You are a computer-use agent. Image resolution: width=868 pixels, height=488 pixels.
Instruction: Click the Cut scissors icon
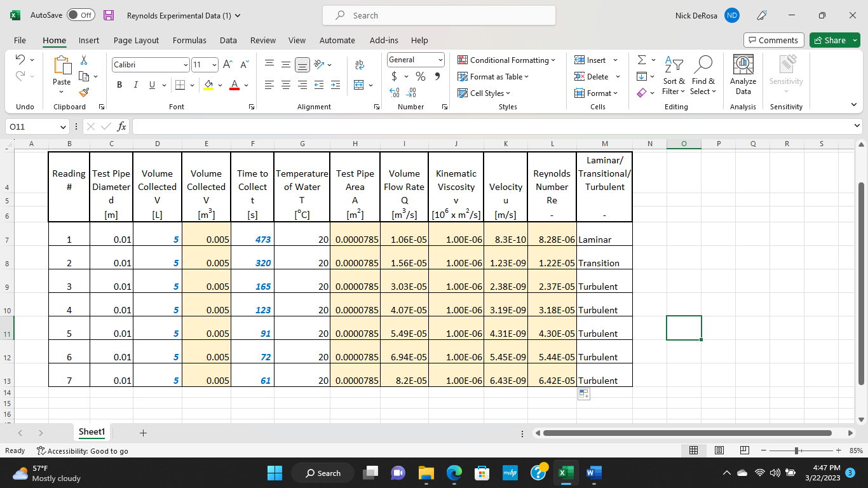[x=83, y=60]
